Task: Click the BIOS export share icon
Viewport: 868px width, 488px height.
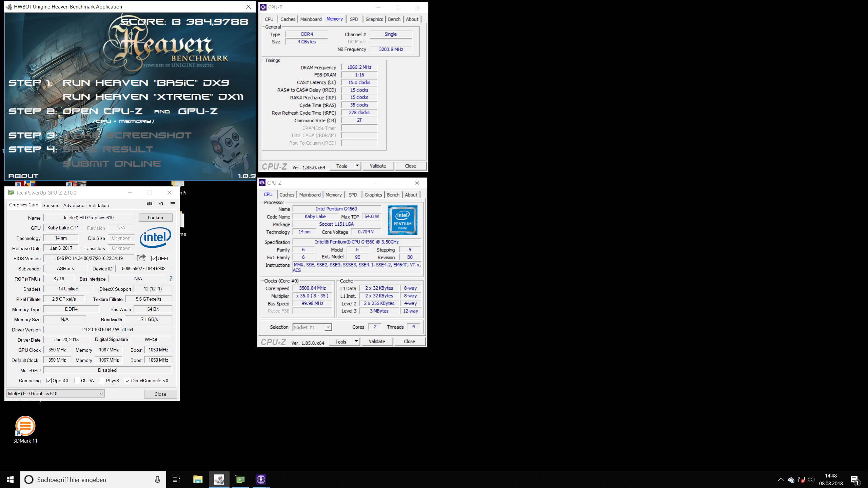Action: point(141,258)
